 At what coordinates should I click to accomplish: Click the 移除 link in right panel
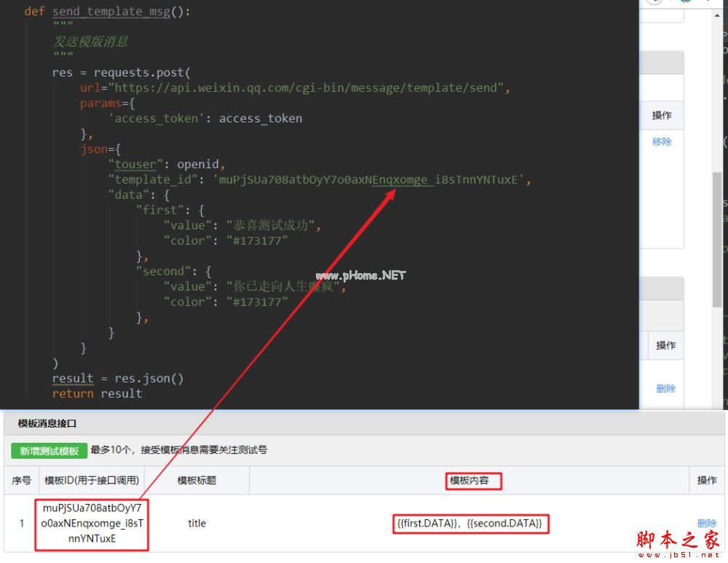(x=662, y=142)
